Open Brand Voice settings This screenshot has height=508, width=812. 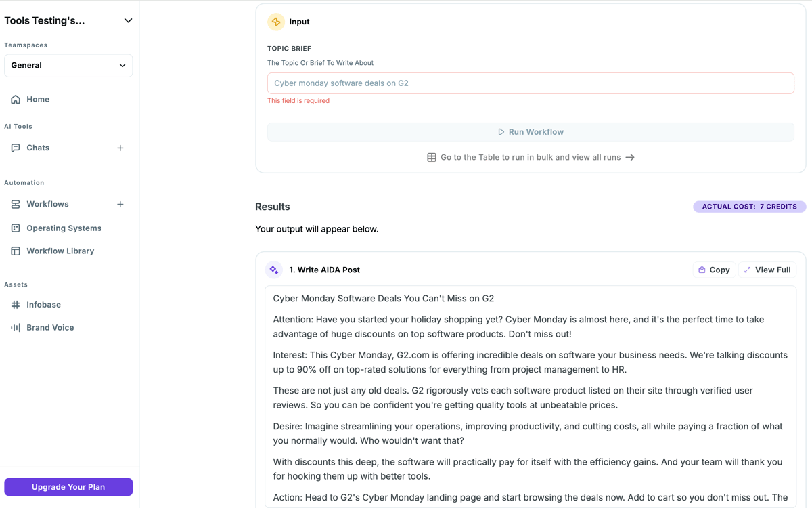tap(50, 327)
